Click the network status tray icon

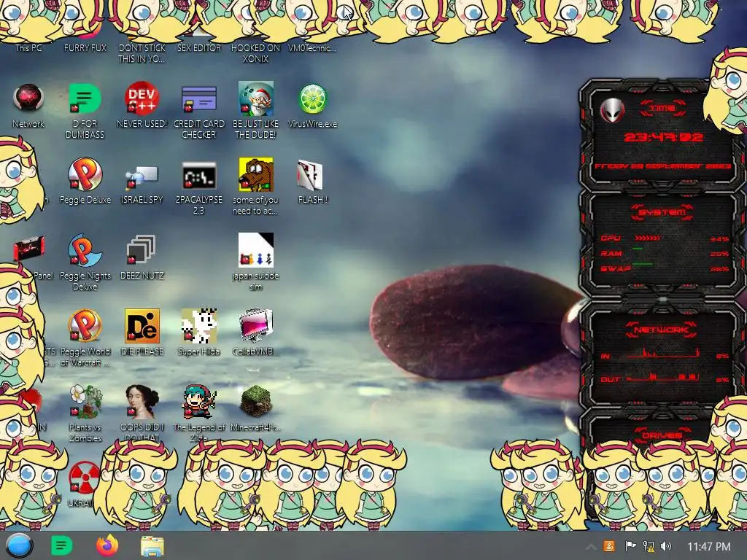click(x=649, y=546)
